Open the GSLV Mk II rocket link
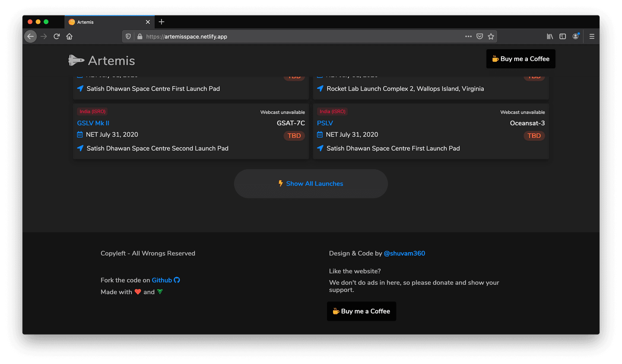The width and height of the screenshot is (622, 364). click(x=93, y=123)
